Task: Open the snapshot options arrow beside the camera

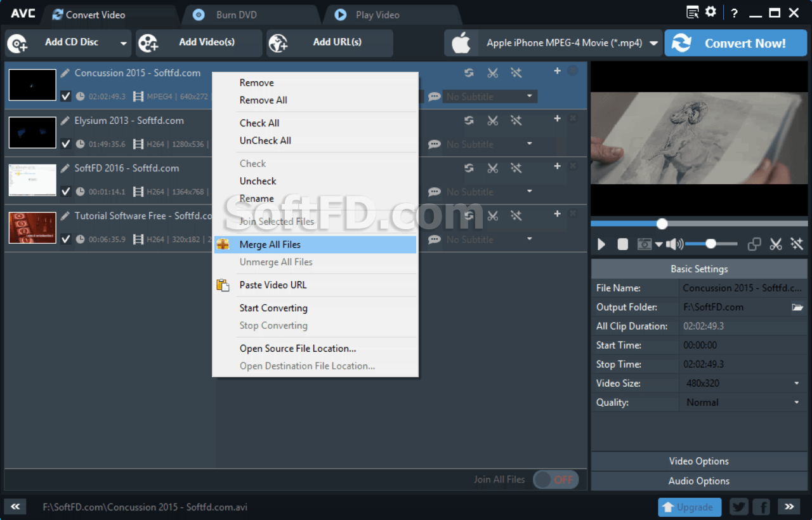Action: [658, 244]
